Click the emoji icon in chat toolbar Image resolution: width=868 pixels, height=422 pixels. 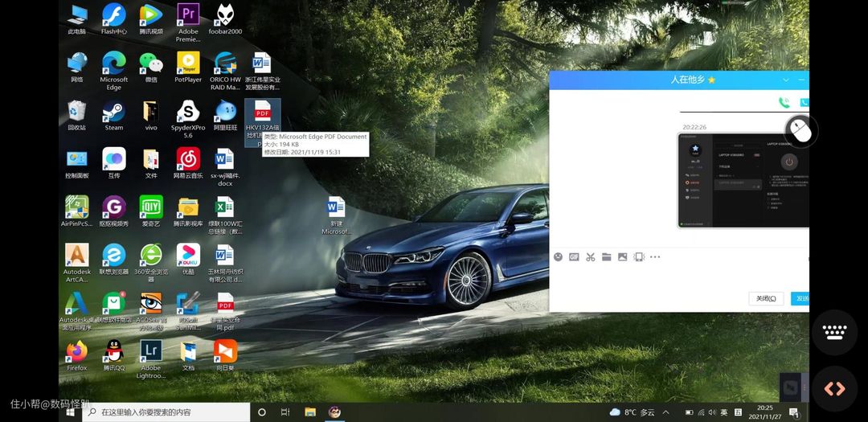(559, 257)
